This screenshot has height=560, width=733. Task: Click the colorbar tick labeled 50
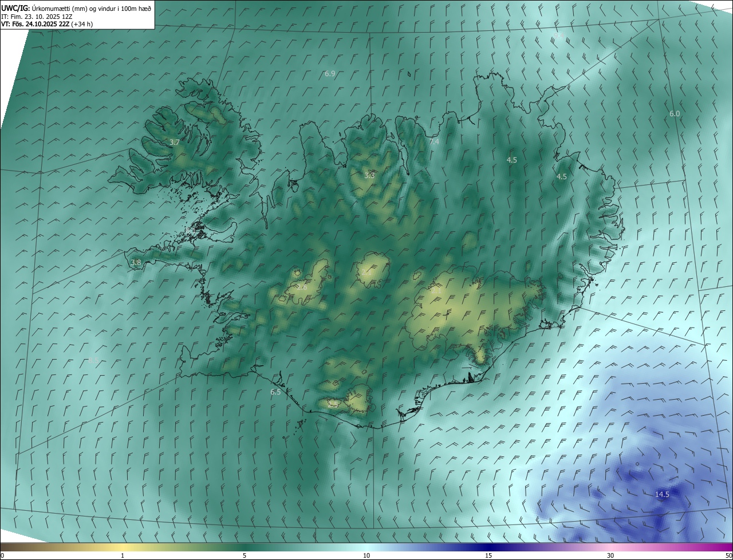[728, 555]
